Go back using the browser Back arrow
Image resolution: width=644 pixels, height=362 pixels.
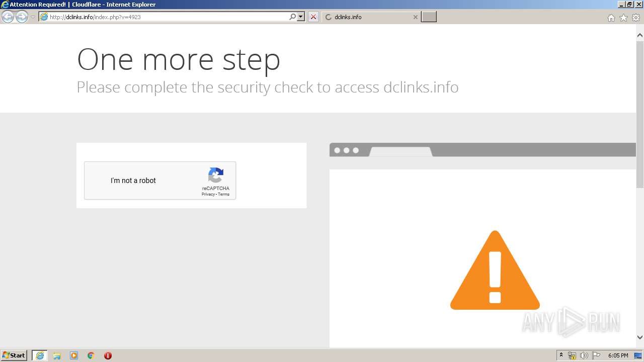point(8,17)
